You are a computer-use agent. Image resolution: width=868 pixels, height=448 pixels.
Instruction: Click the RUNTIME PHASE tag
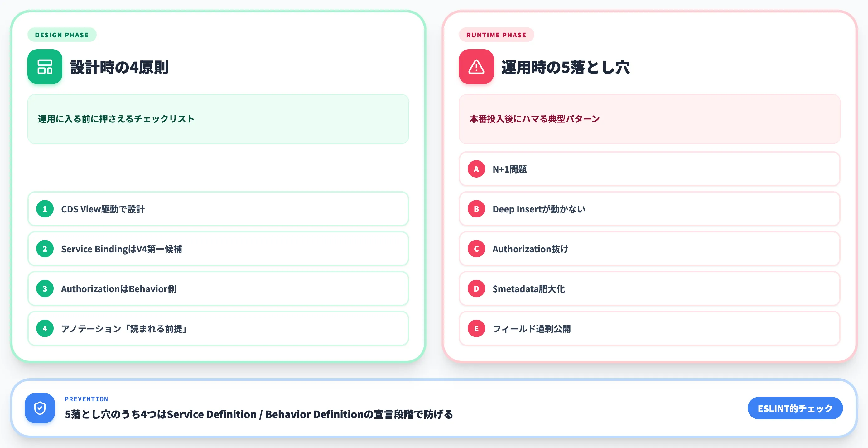coord(496,35)
